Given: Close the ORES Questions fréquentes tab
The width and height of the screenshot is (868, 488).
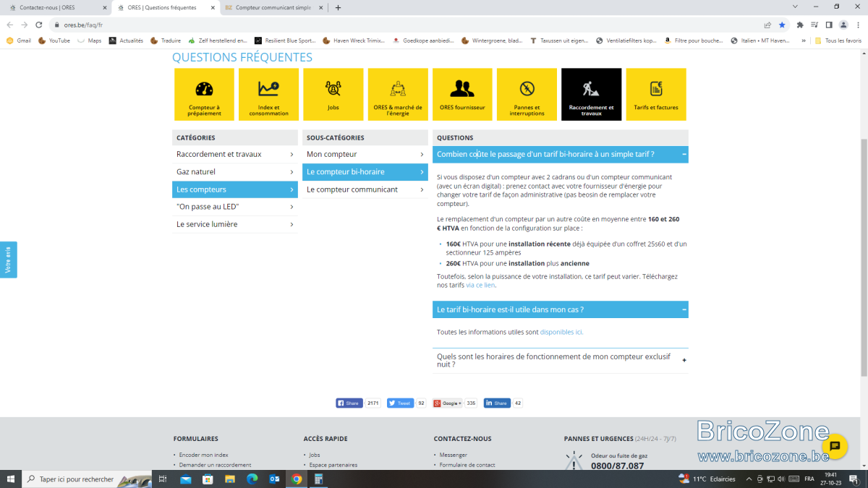Looking at the screenshot, I should click(x=213, y=7).
